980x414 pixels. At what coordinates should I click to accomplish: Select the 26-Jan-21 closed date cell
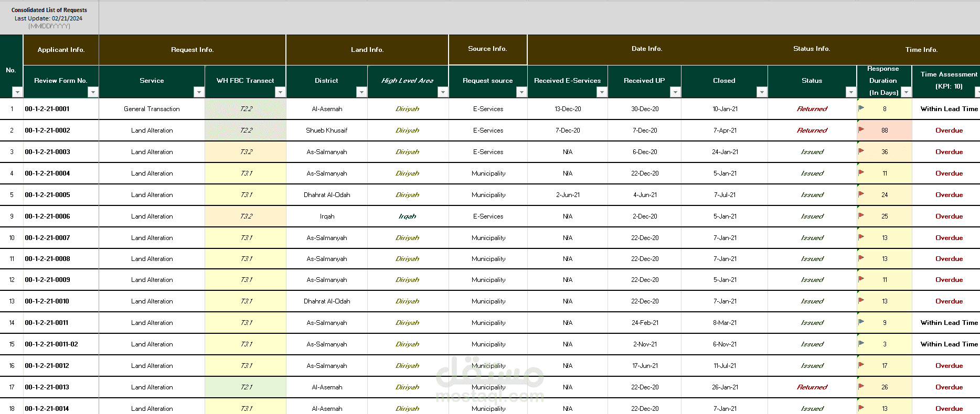coord(725,387)
